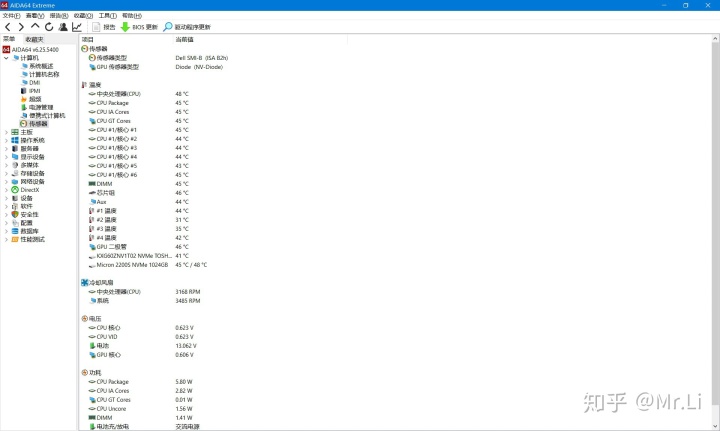Click the 电源管理 battery icon in tree
The image size is (720, 431).
pyautogui.click(x=24, y=107)
